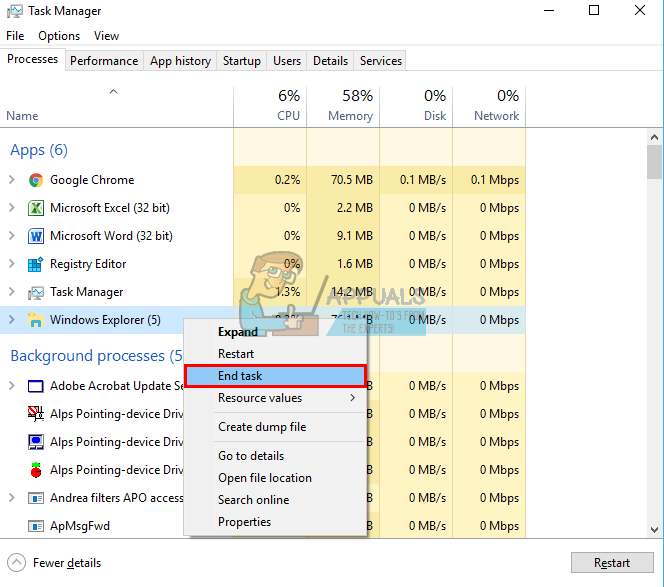Select the Microsoft Excel (32 bit) row

[x=263, y=208]
